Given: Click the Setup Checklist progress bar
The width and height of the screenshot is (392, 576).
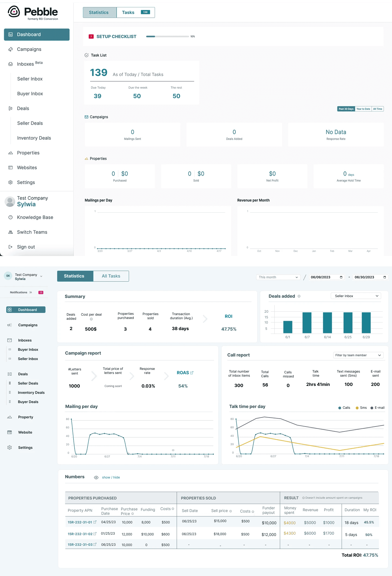Looking at the screenshot, I should [167, 36].
